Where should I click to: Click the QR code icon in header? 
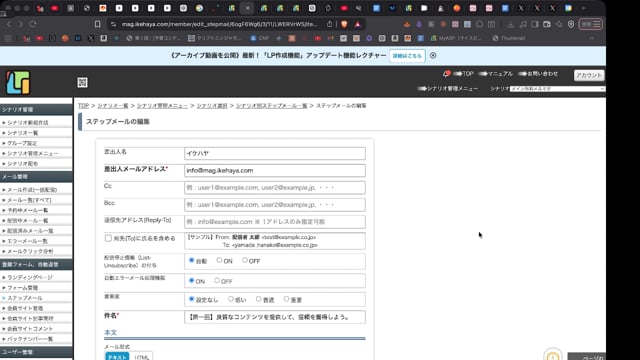pos(82,82)
